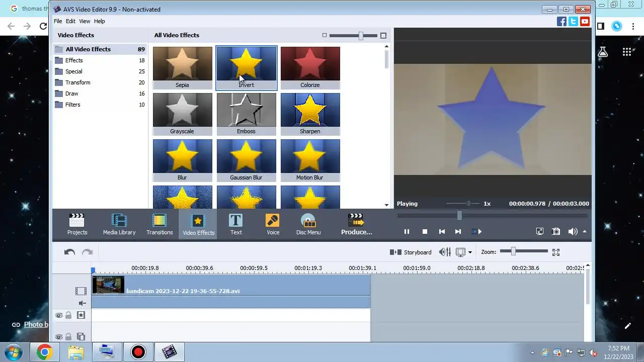Select the Grayscale effect thumbnail

[182, 114]
